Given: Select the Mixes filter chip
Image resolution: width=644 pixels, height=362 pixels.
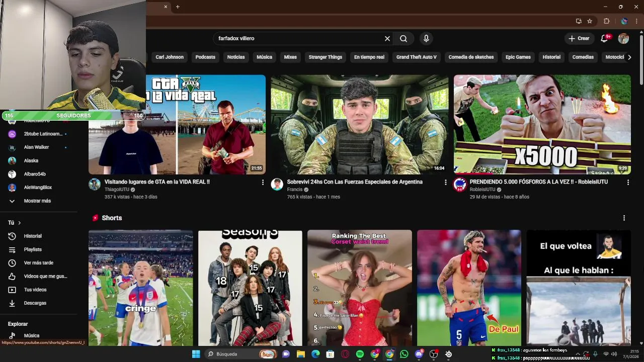Looking at the screenshot, I should (x=290, y=57).
